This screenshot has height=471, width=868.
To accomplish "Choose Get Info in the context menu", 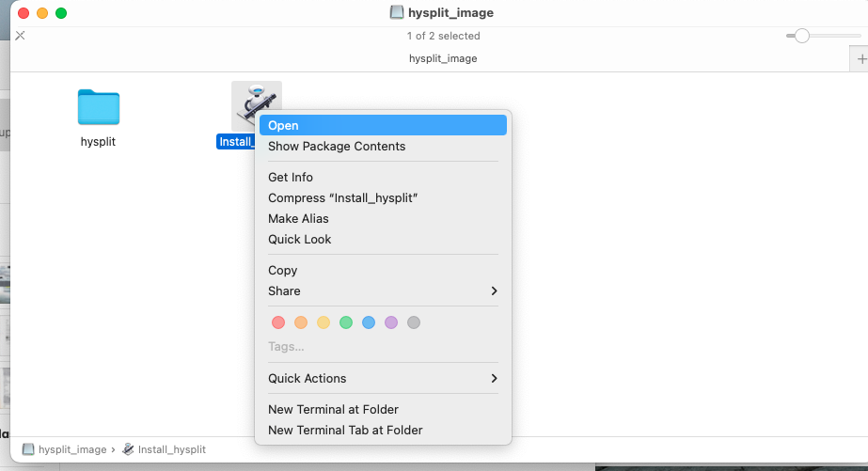I will (383, 177).
